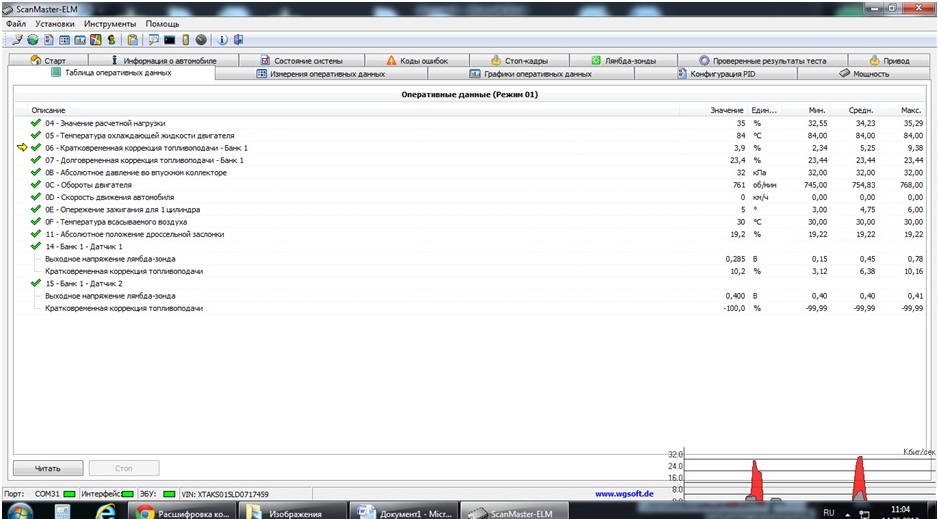Open the Инструменты menu

[x=111, y=22]
